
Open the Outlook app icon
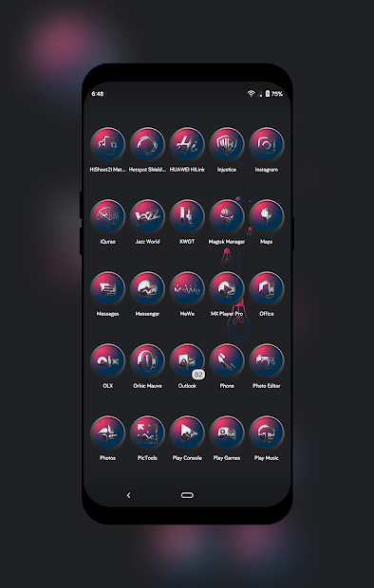click(x=187, y=360)
